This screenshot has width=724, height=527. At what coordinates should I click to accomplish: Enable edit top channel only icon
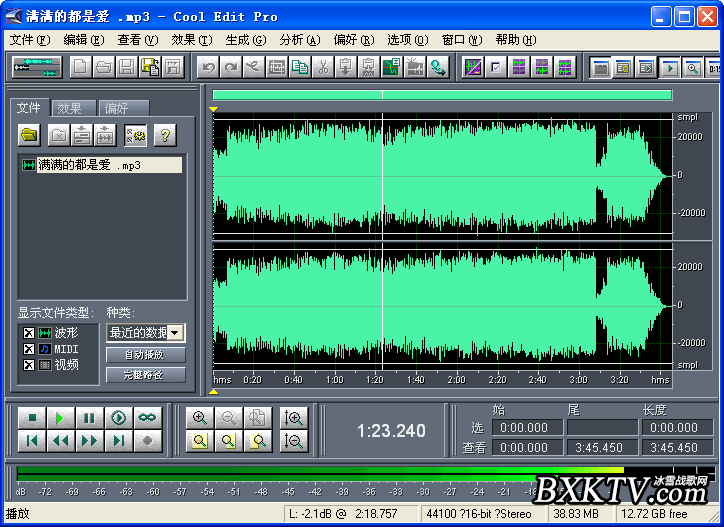519,67
